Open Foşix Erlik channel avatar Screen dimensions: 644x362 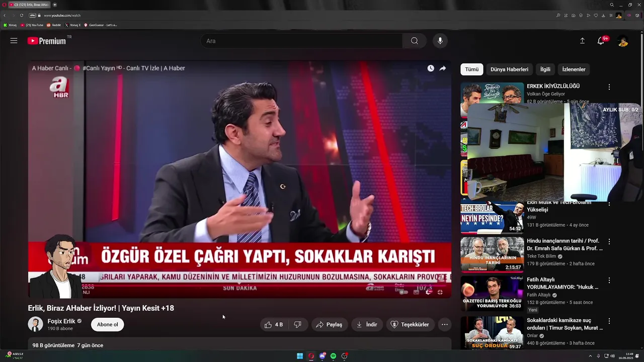[35, 325]
